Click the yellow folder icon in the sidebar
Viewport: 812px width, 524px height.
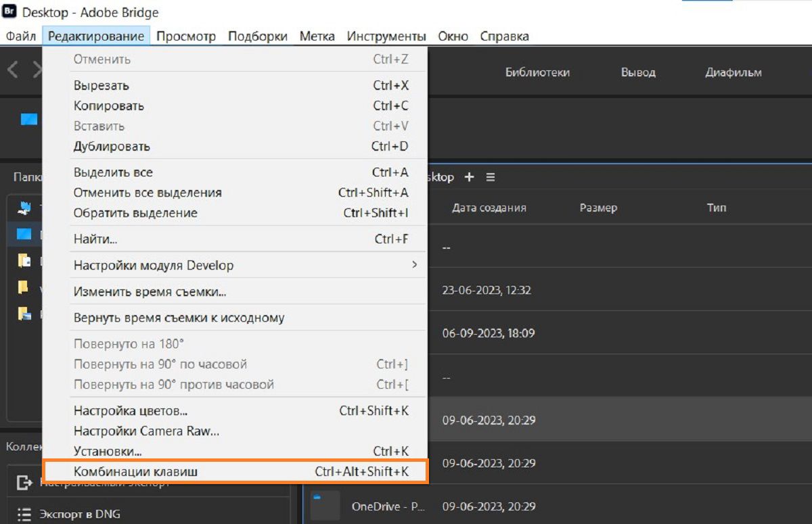tap(22, 287)
